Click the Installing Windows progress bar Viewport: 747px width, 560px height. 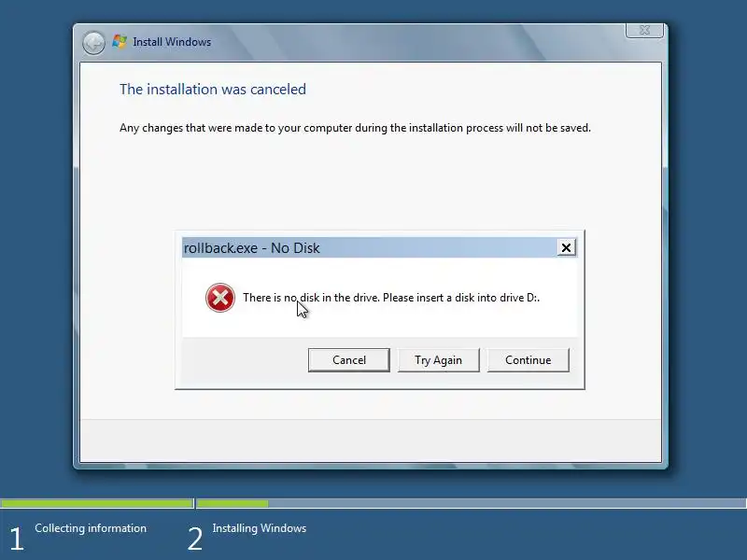[x=472, y=503]
